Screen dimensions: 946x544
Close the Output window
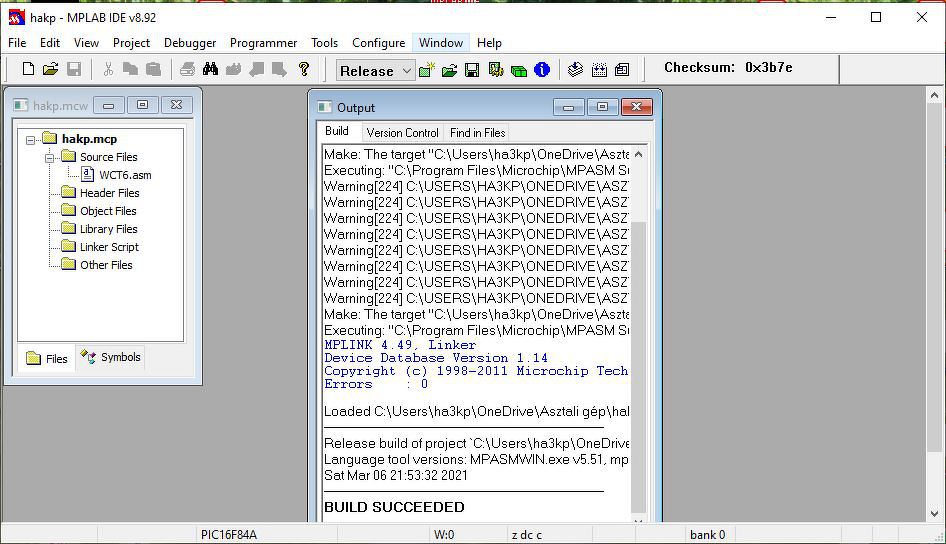tap(636, 107)
